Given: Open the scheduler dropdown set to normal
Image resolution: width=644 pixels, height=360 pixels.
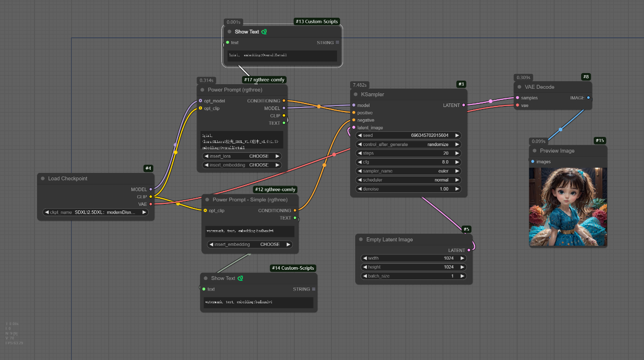Looking at the screenshot, I should point(408,180).
